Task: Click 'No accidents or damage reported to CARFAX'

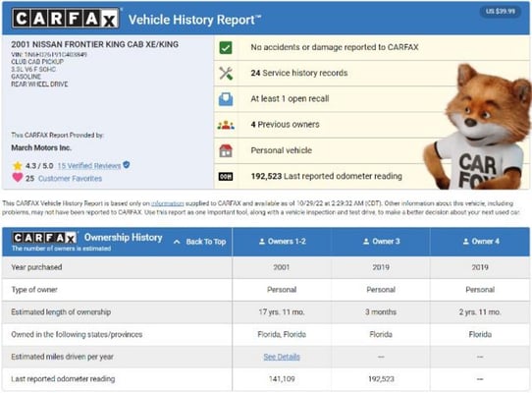Action: pos(335,47)
